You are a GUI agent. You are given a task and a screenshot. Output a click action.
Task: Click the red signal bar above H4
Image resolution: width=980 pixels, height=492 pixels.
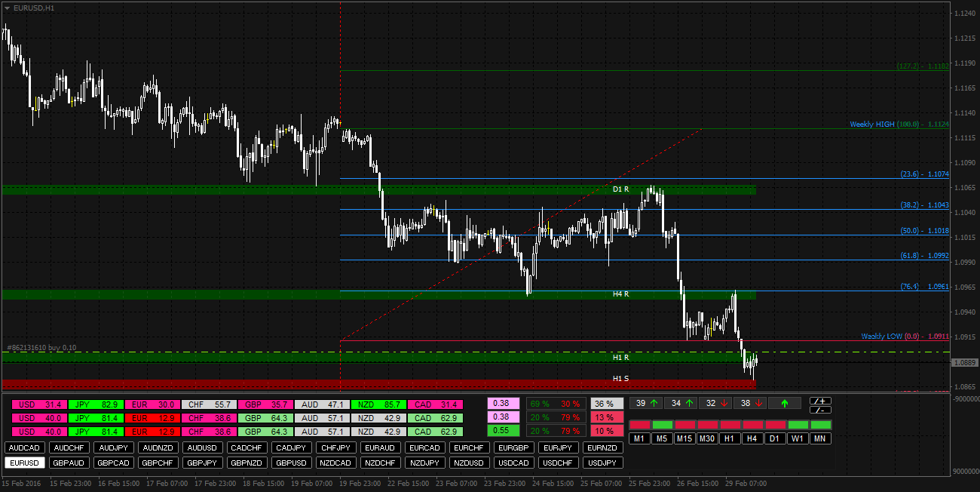coord(752,425)
